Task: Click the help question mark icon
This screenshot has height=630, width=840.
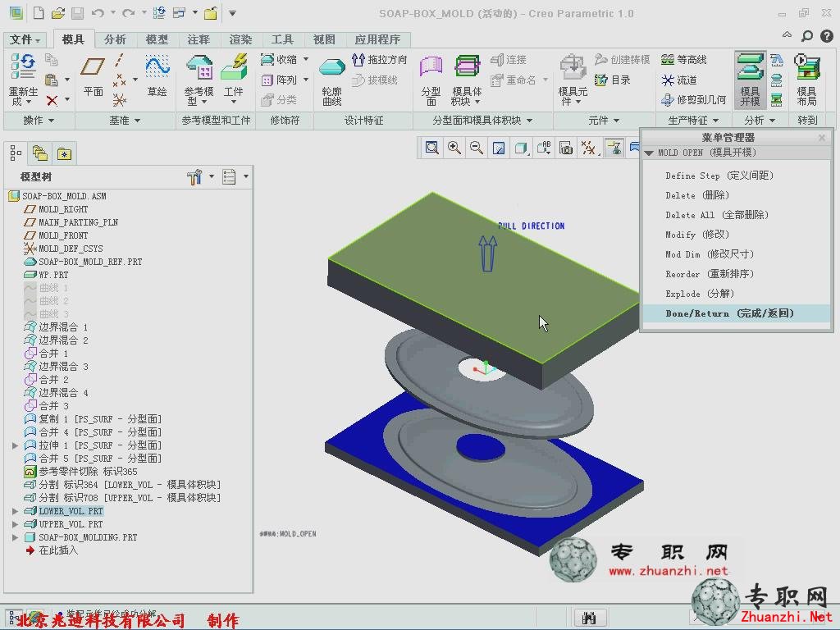Action: 827,36
